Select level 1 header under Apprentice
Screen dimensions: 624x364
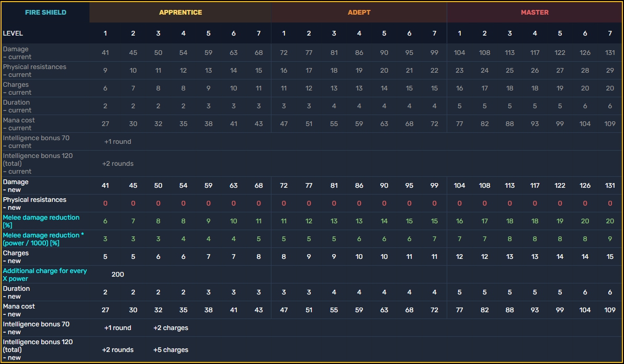coord(105,33)
